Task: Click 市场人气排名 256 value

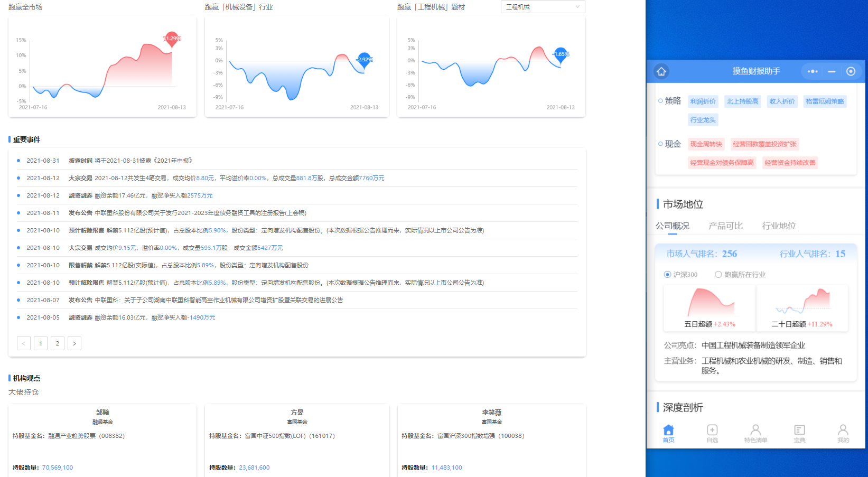Action: coord(730,254)
